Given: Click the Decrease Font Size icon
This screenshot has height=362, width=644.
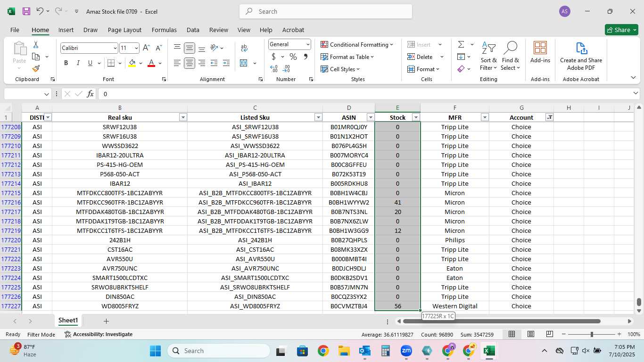Looking at the screenshot, I should pos(158,48).
